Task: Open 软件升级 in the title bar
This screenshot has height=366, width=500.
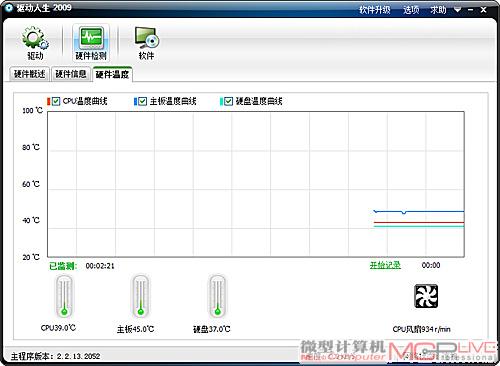Action: click(375, 10)
